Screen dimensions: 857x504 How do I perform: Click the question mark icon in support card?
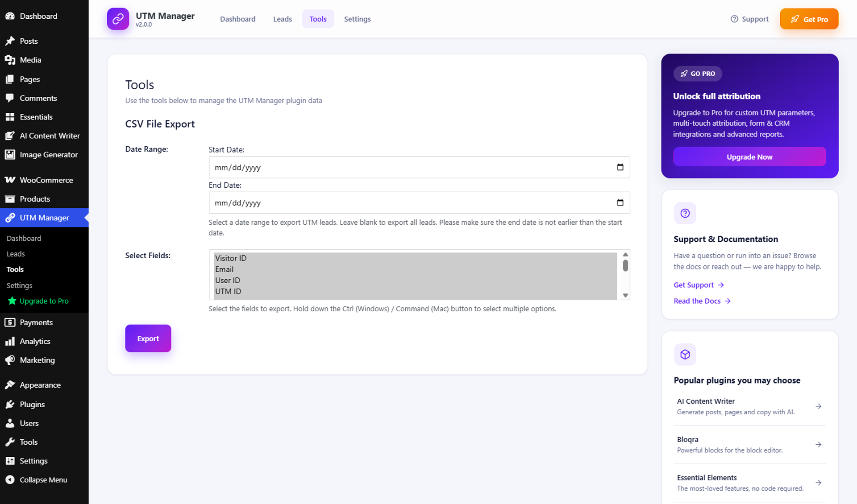pos(685,213)
